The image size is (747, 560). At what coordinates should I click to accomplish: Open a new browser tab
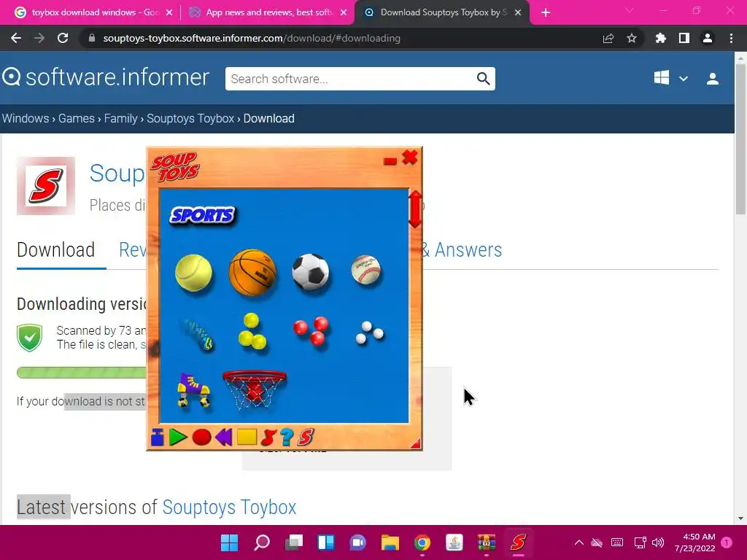pos(546,13)
